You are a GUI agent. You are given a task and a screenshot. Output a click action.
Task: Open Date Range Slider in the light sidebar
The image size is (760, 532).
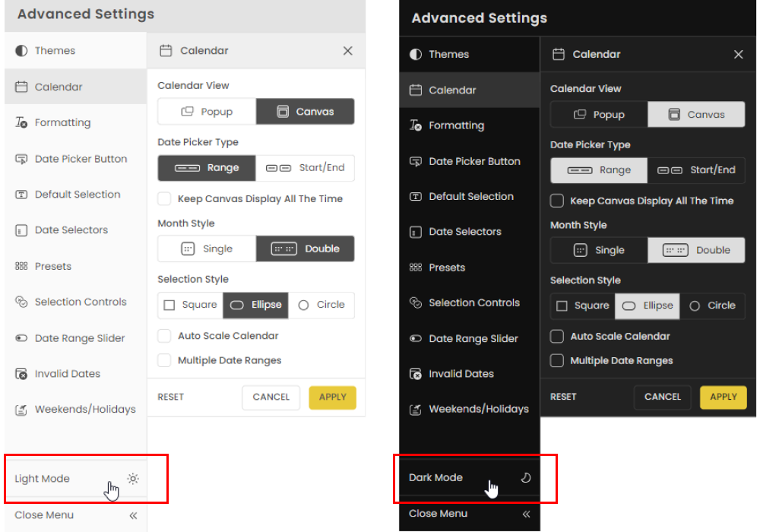point(79,338)
